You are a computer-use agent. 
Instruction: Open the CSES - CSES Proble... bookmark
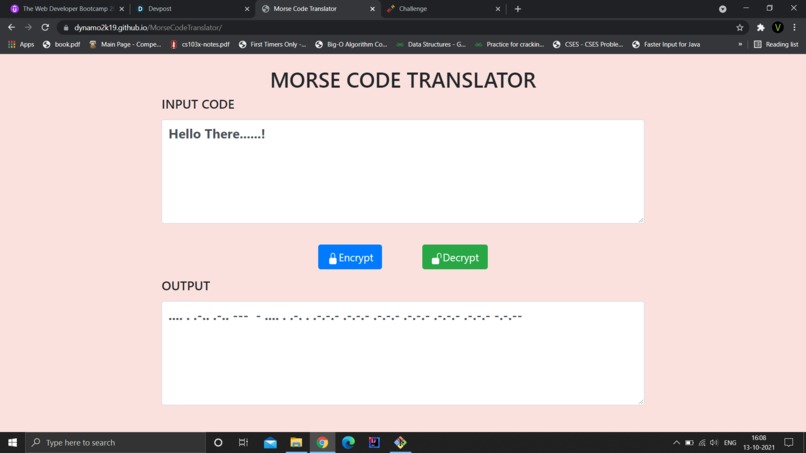pyautogui.click(x=588, y=45)
